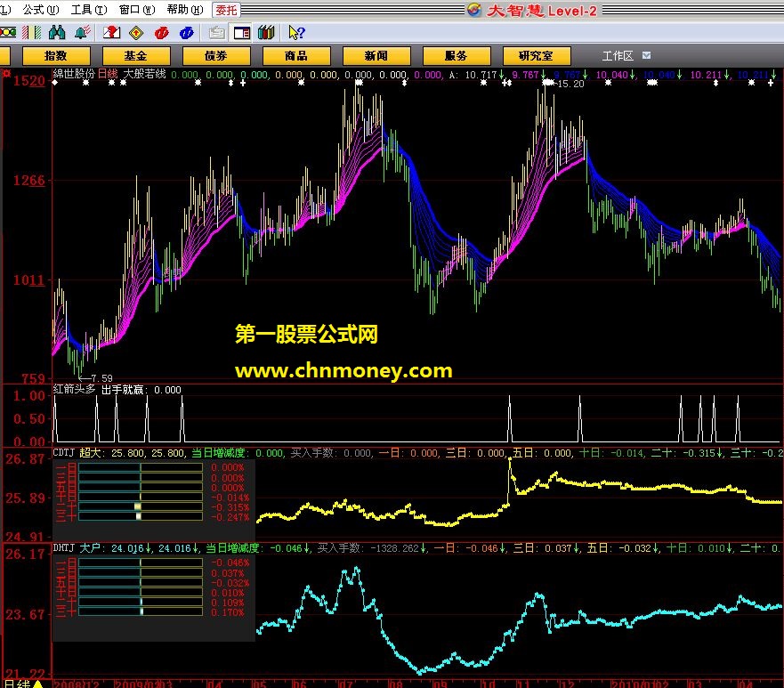
Task: Click the 超大 label in CDTJ header
Action: (92, 452)
